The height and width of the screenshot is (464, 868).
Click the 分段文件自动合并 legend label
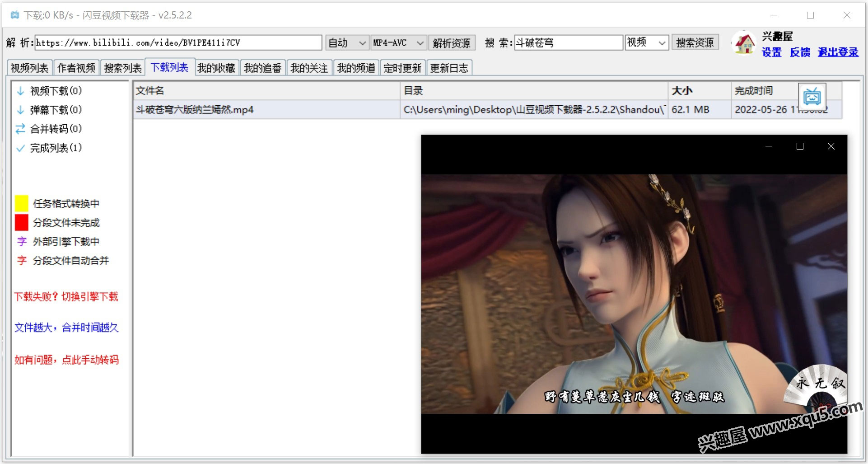(71, 260)
